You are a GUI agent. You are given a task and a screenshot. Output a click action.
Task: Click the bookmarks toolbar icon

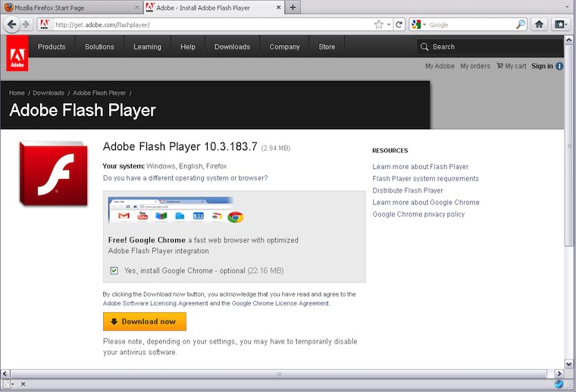[561, 24]
